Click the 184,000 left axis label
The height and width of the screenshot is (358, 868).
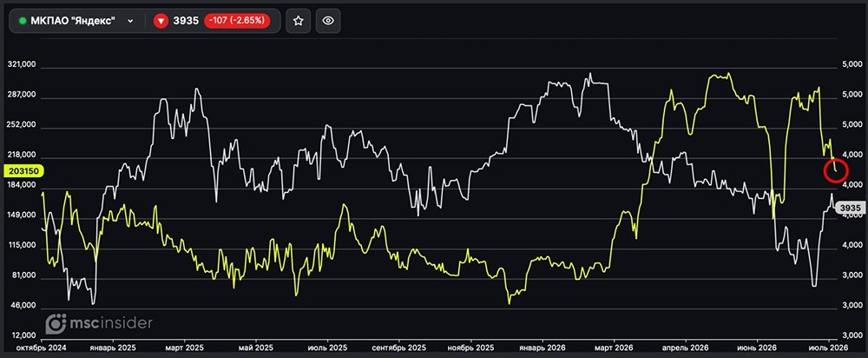coord(23,185)
